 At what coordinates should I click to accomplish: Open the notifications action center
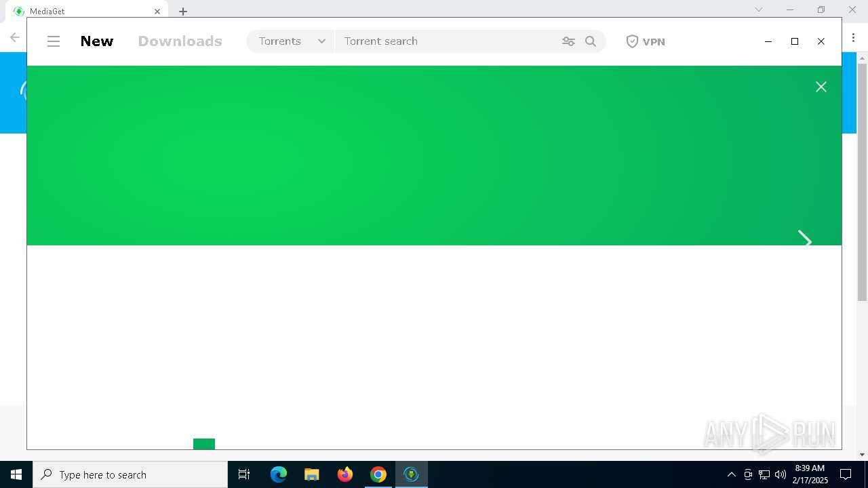846,474
